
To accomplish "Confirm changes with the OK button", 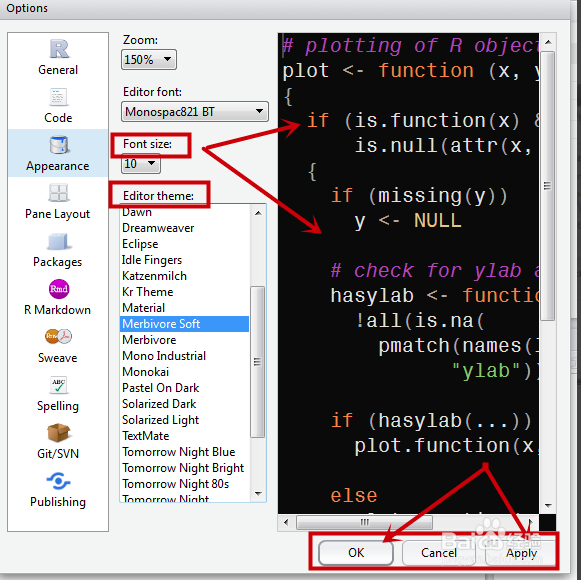I will click(x=356, y=553).
